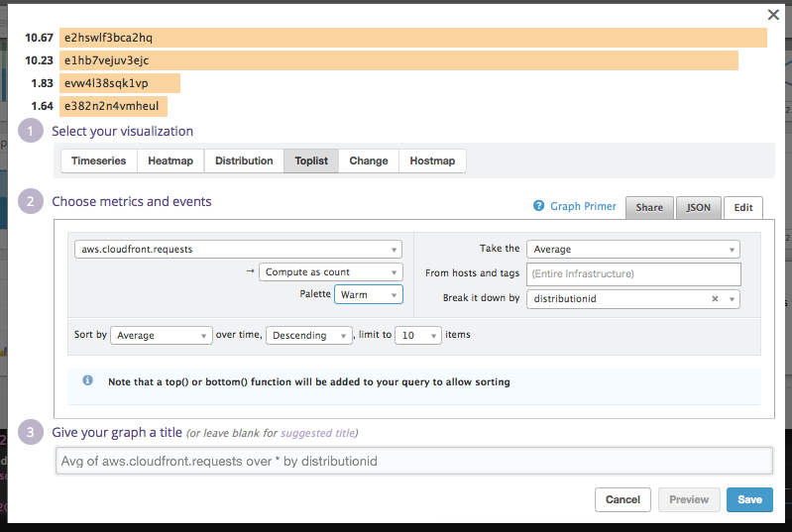The image size is (792, 532).
Task: Change the Descending sort order dropdown
Action: pyautogui.click(x=309, y=336)
